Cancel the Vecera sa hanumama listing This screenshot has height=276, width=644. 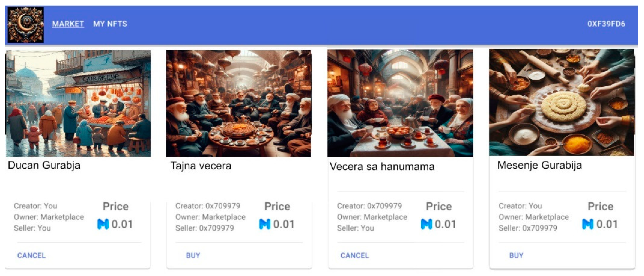point(355,255)
